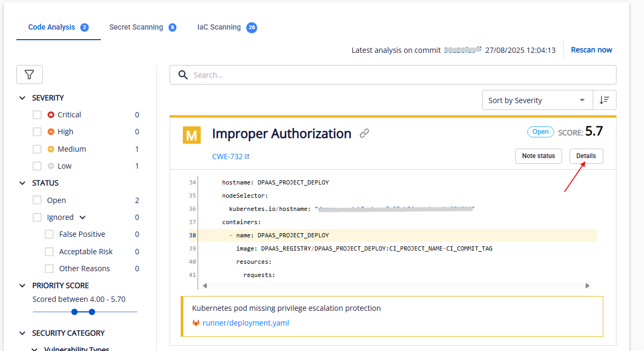
Task: Expand the Ignored status chevron
Action: pos(82,217)
